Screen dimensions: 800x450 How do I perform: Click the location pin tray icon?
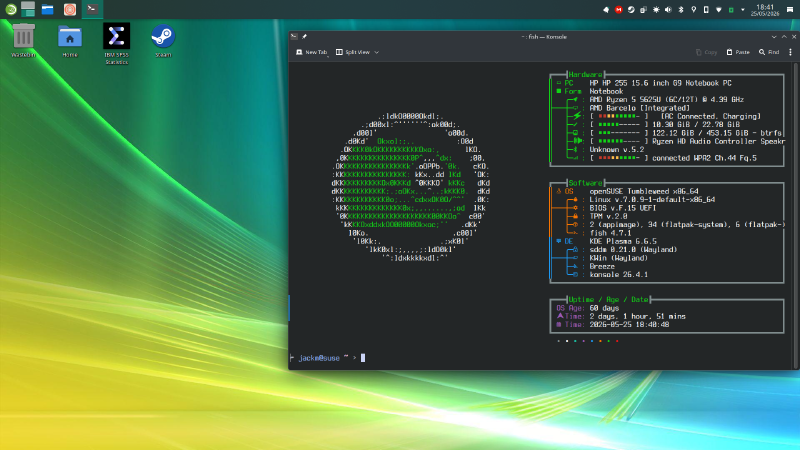tap(693, 10)
